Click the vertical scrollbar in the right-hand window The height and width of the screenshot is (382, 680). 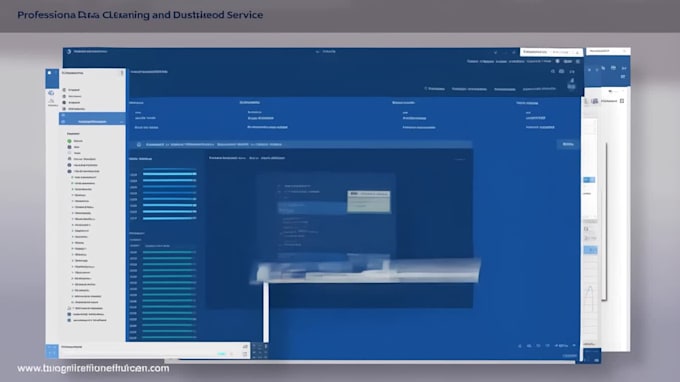[x=606, y=221]
